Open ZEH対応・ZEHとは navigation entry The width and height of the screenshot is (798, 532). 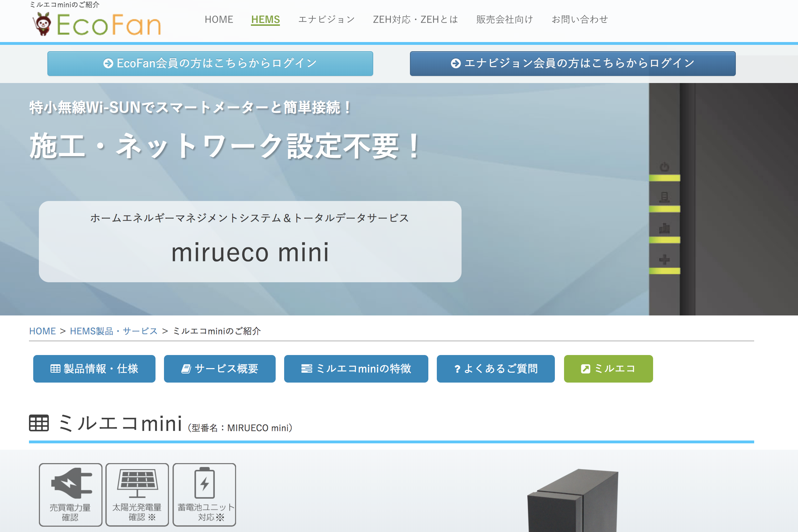click(x=415, y=20)
